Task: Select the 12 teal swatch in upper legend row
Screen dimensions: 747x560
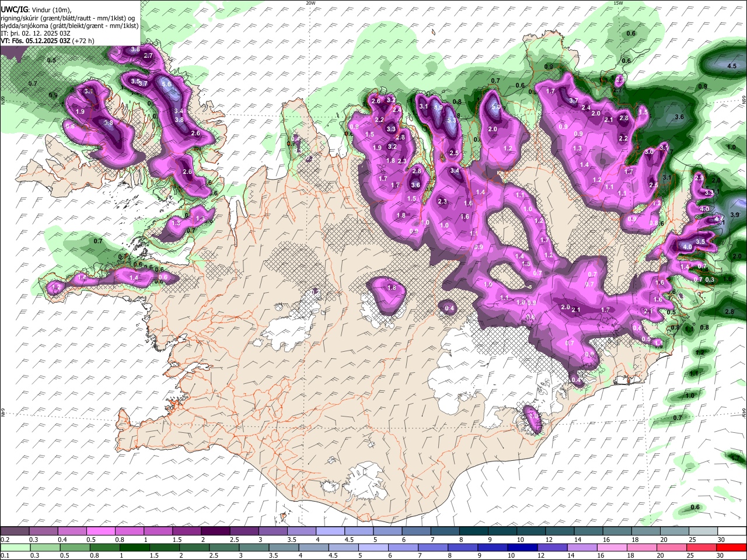Action: pos(559,531)
